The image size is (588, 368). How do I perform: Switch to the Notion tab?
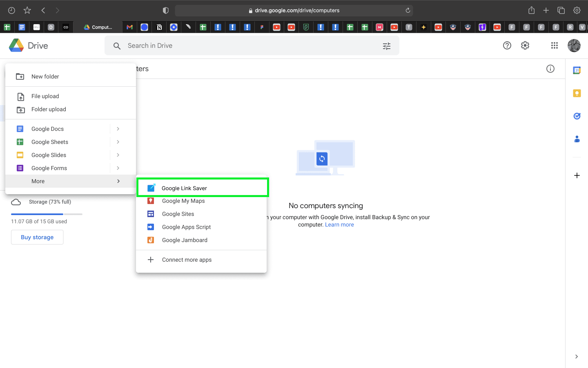tap(159, 27)
